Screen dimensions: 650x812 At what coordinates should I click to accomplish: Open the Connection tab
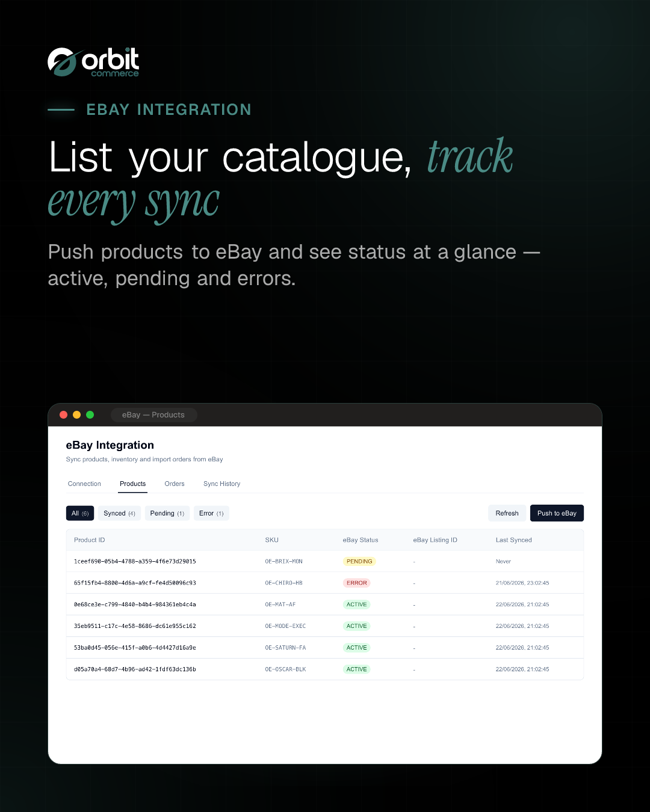[x=84, y=484]
